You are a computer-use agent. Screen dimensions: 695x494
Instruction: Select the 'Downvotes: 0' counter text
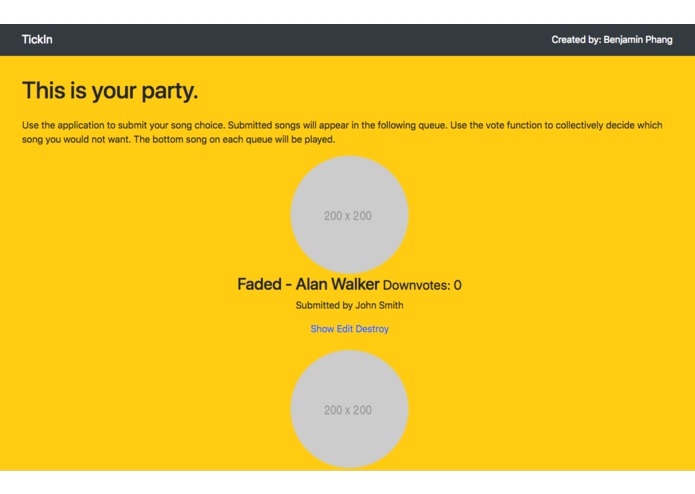click(x=422, y=285)
